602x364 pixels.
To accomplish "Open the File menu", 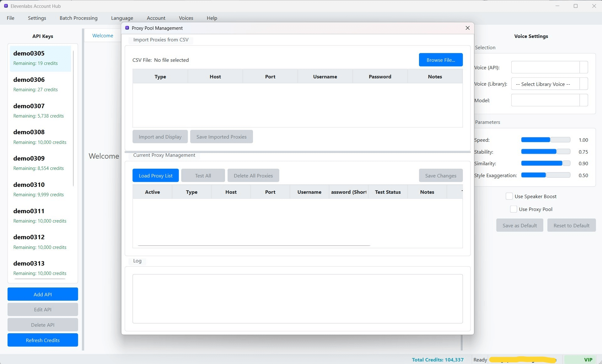I will [11, 18].
